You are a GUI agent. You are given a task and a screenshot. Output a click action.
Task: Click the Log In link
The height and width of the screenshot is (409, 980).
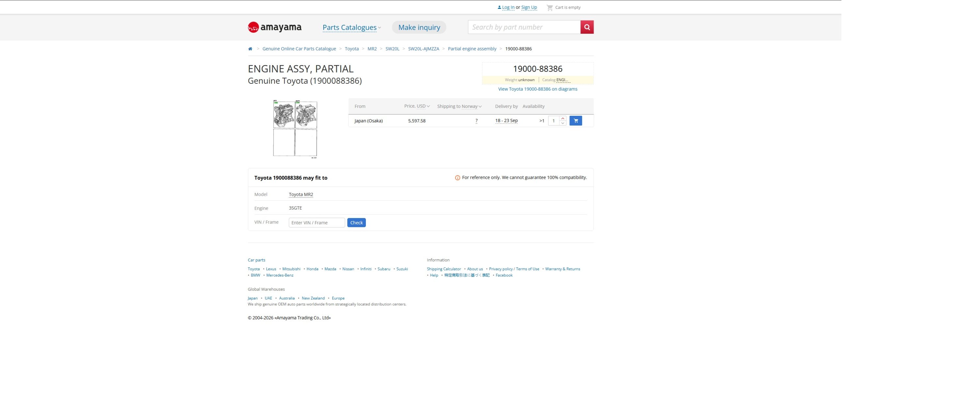click(508, 7)
